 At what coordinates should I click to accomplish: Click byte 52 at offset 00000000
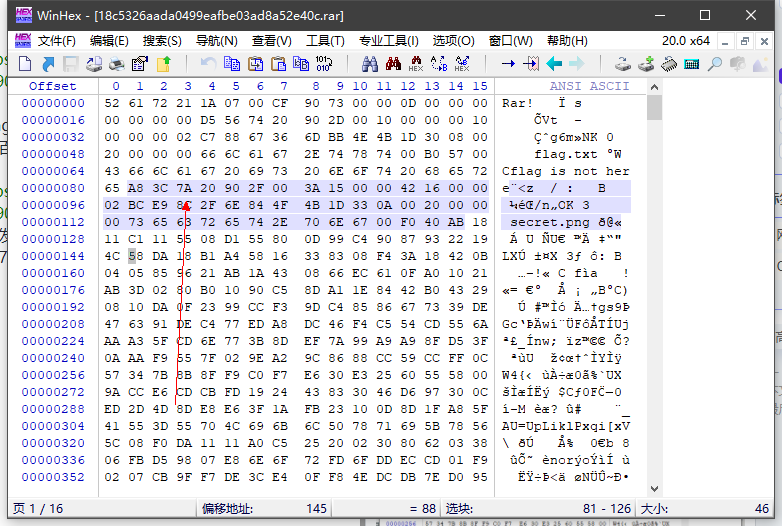pyautogui.click(x=112, y=103)
